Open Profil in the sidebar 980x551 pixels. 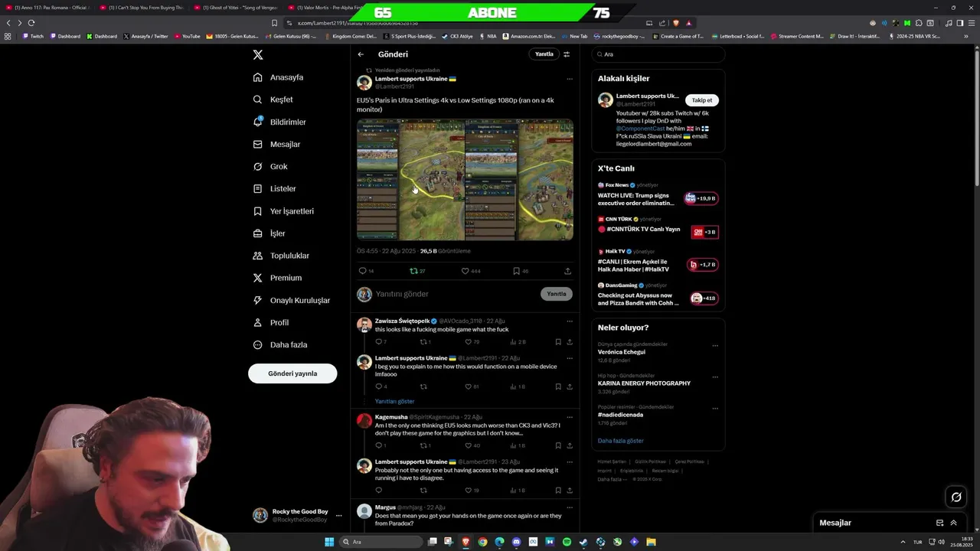pos(271,322)
